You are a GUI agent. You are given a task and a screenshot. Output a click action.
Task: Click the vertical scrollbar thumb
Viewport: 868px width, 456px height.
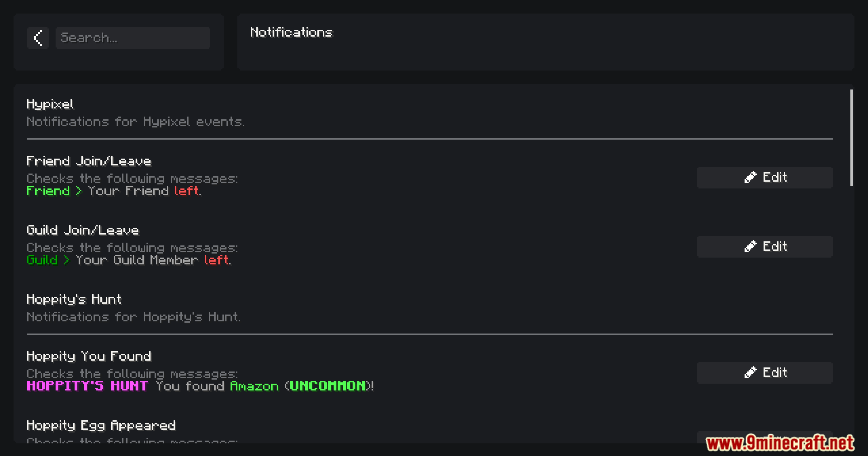pos(852,137)
